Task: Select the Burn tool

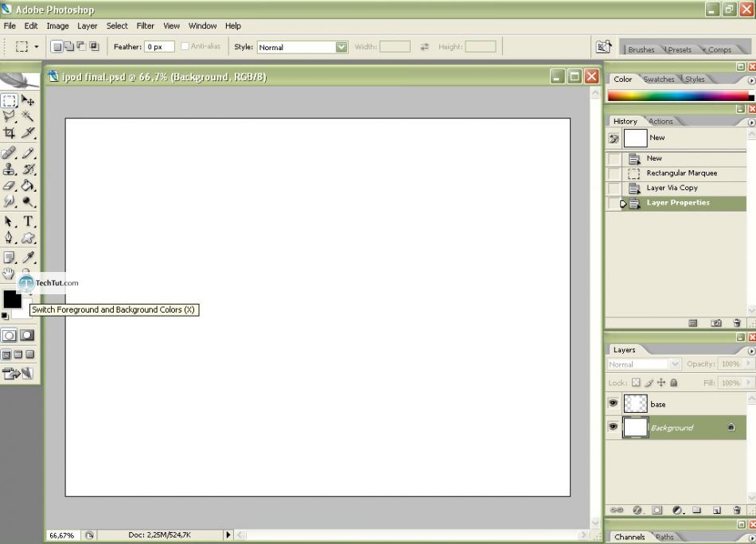Action: pos(28,201)
